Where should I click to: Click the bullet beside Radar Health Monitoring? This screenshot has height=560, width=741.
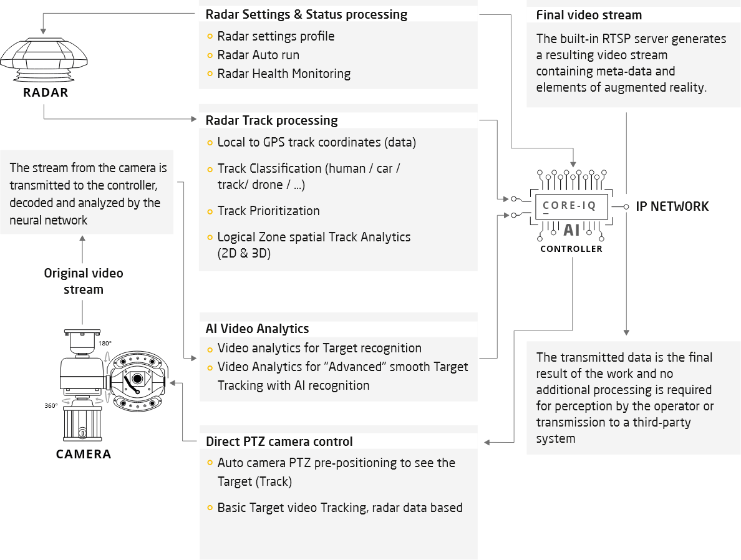point(210,74)
